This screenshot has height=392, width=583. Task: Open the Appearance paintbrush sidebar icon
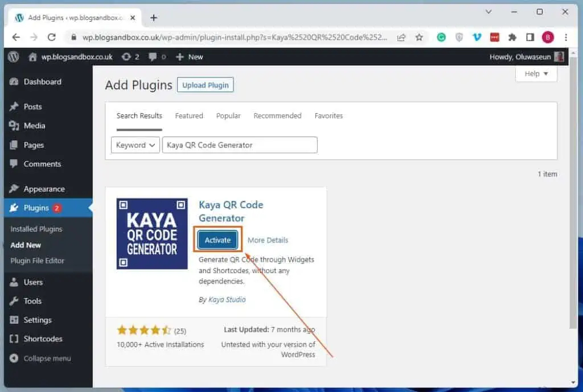pyautogui.click(x=13, y=188)
